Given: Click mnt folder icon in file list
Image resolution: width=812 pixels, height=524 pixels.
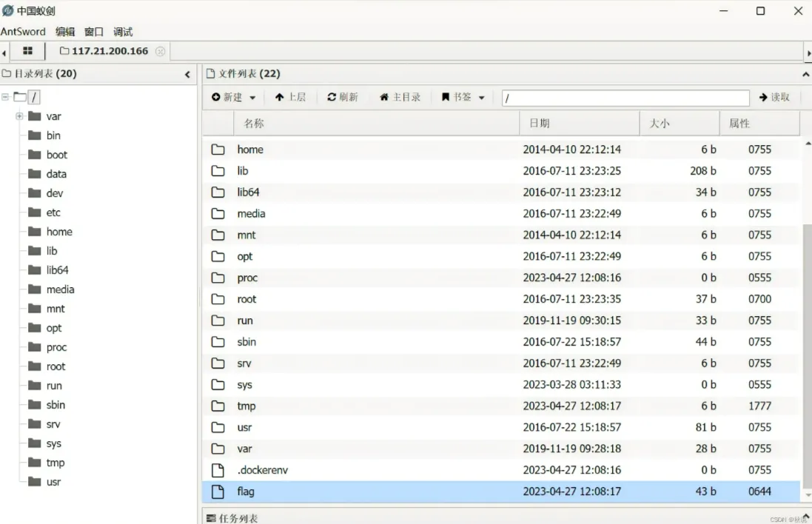Looking at the screenshot, I should (x=218, y=235).
